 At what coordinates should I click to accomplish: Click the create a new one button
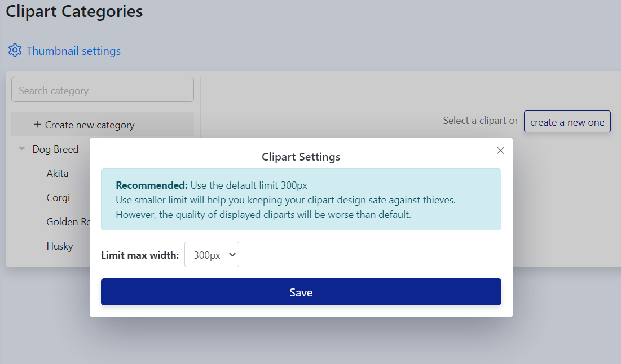click(567, 122)
